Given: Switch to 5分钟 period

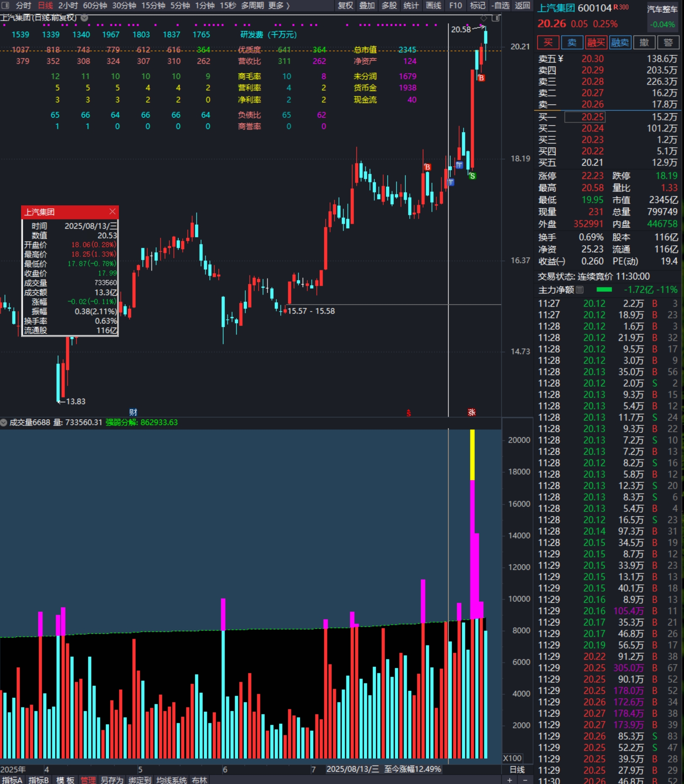Looking at the screenshot, I should pos(180,5).
